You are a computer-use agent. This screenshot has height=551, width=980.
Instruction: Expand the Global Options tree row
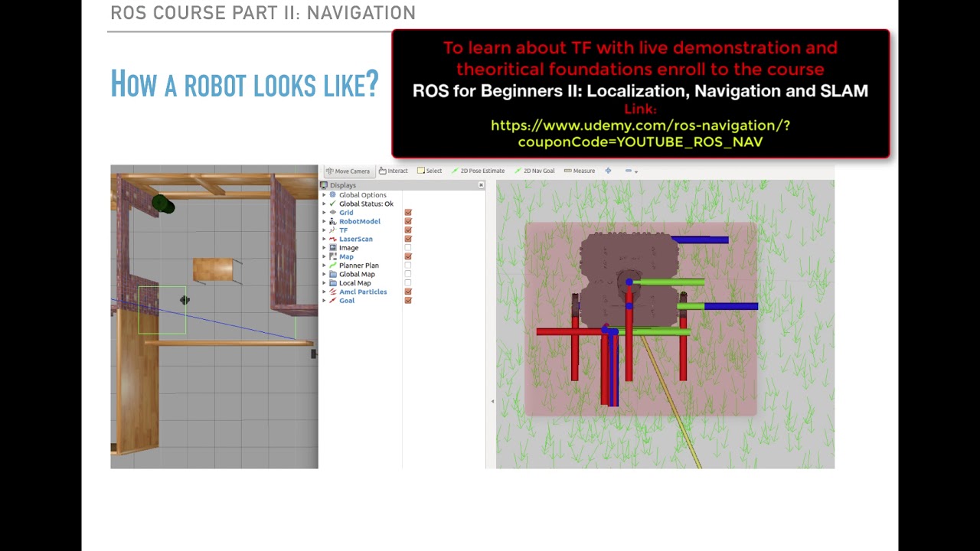[324, 195]
